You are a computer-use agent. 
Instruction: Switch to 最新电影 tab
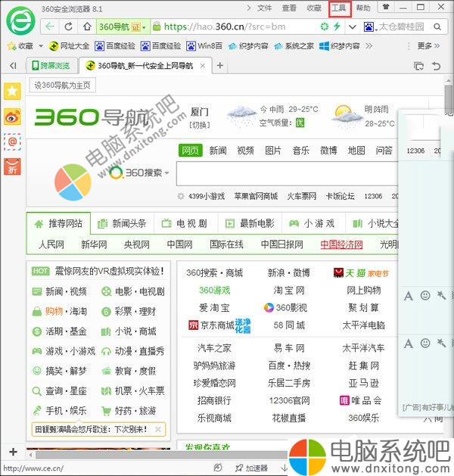(250, 224)
